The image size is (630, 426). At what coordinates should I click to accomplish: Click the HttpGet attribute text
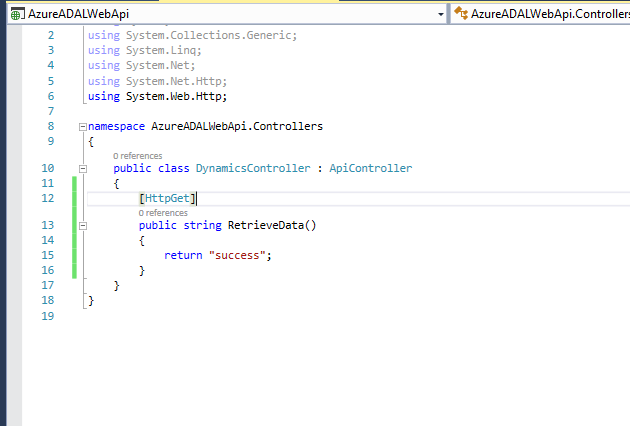coord(167,199)
